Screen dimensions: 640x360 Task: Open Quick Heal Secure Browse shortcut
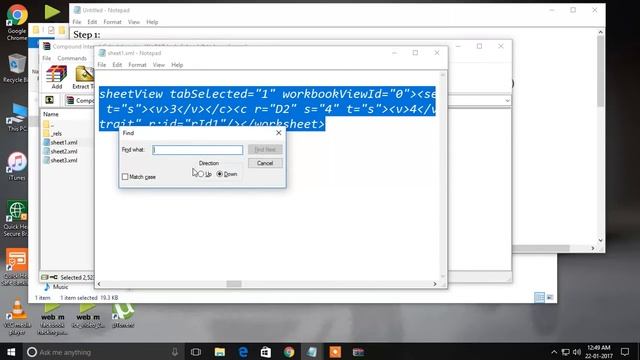pyautogui.click(x=16, y=219)
